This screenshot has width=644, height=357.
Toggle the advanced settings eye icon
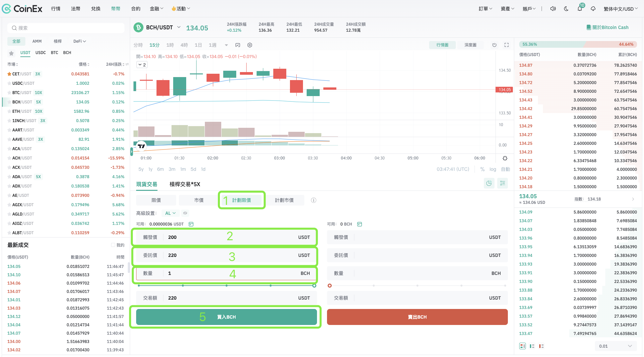185,213
